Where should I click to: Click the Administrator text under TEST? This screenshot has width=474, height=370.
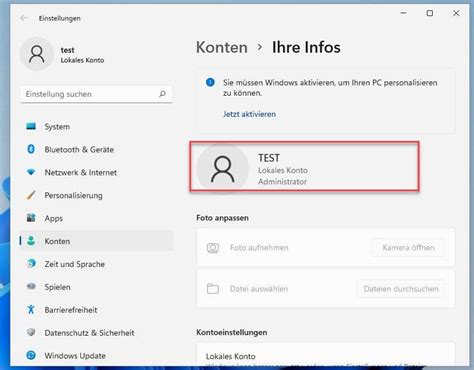point(282,182)
